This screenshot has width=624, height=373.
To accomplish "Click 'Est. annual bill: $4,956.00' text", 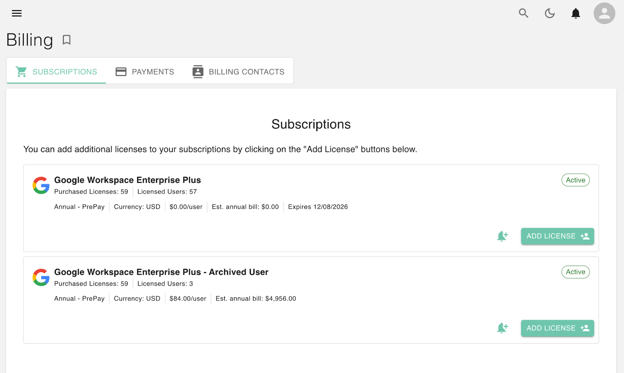I will click(256, 299).
